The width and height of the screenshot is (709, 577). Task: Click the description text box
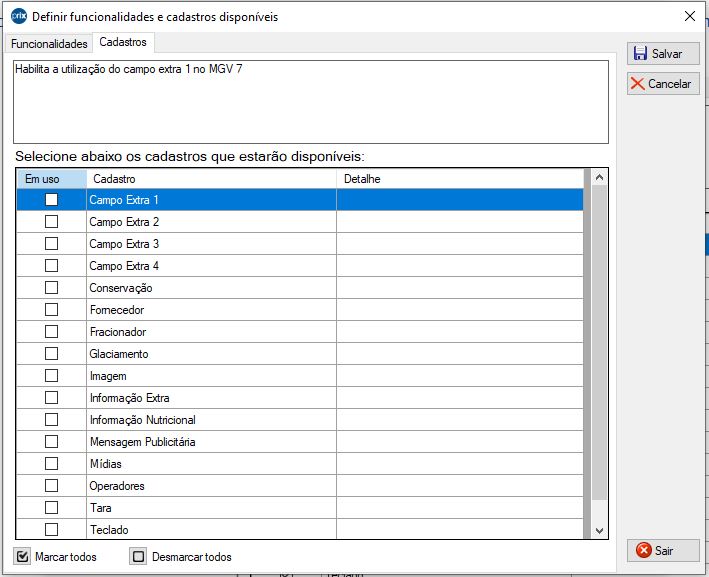tap(310, 102)
